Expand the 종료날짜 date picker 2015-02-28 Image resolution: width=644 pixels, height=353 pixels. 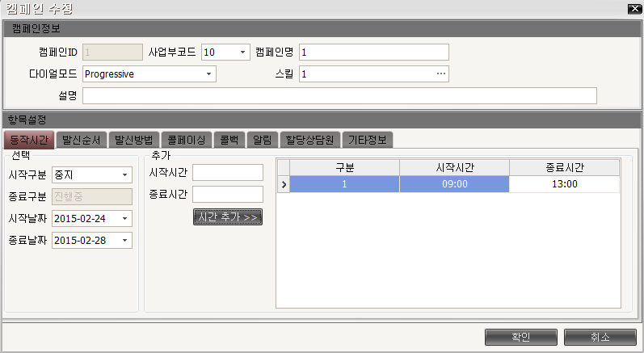(125, 241)
